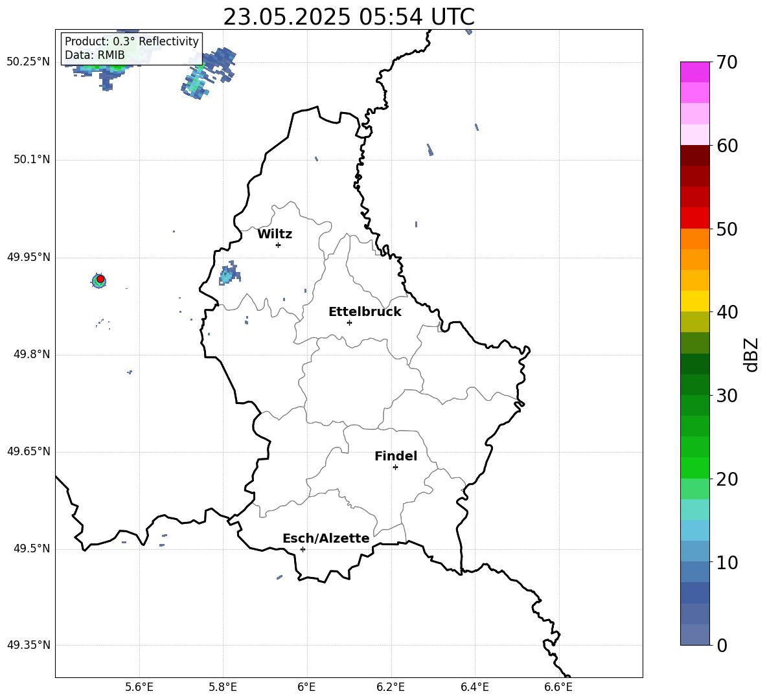This screenshot has width=767, height=700.
Task: Select the Ettelbruck station label
Action: [365, 312]
